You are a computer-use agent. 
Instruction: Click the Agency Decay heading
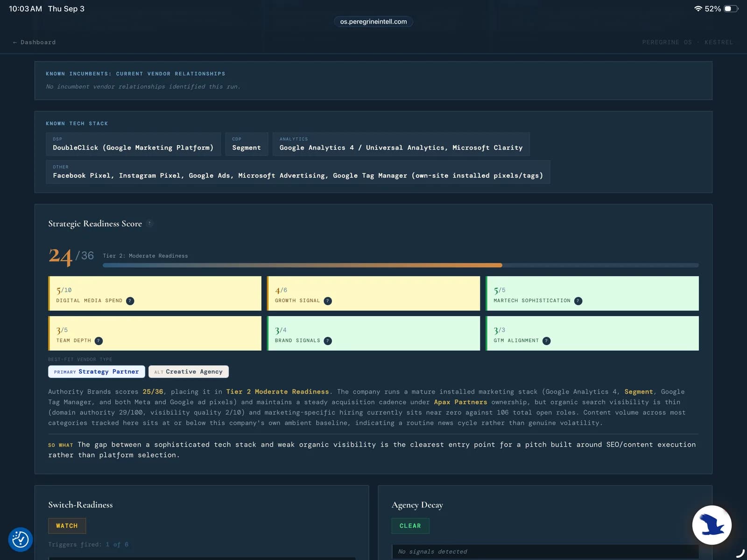[417, 505]
